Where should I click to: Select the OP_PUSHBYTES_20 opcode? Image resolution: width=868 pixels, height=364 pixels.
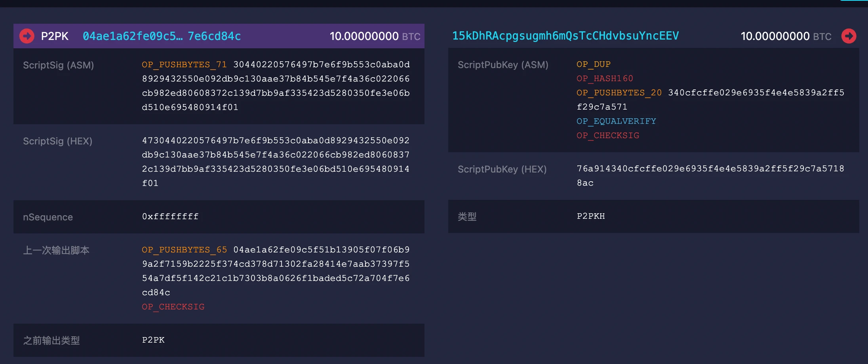pos(619,93)
